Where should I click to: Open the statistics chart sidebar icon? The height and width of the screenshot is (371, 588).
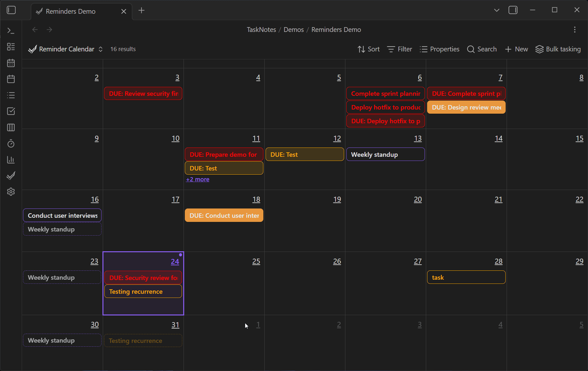pos(11,160)
